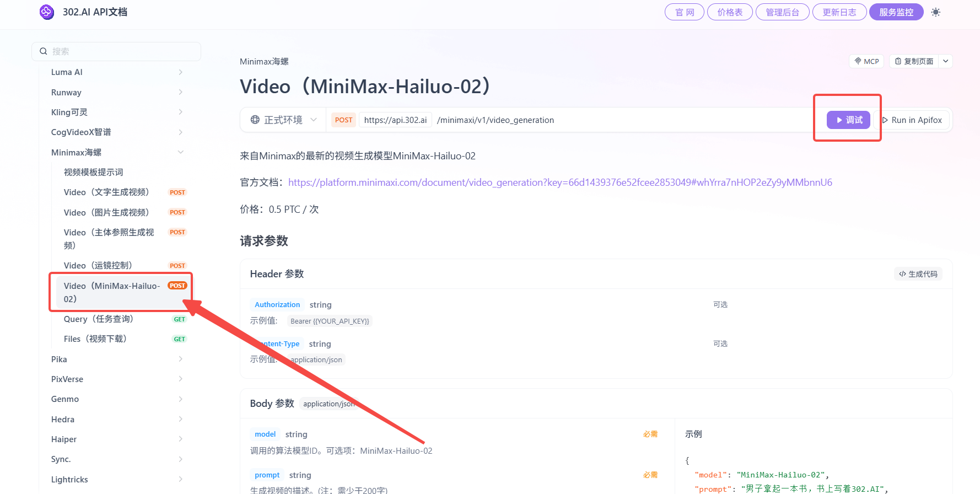The image size is (980, 494).
Task: Click the Bearer {{YOUR_API_KEY}} example value
Action: coord(330,321)
